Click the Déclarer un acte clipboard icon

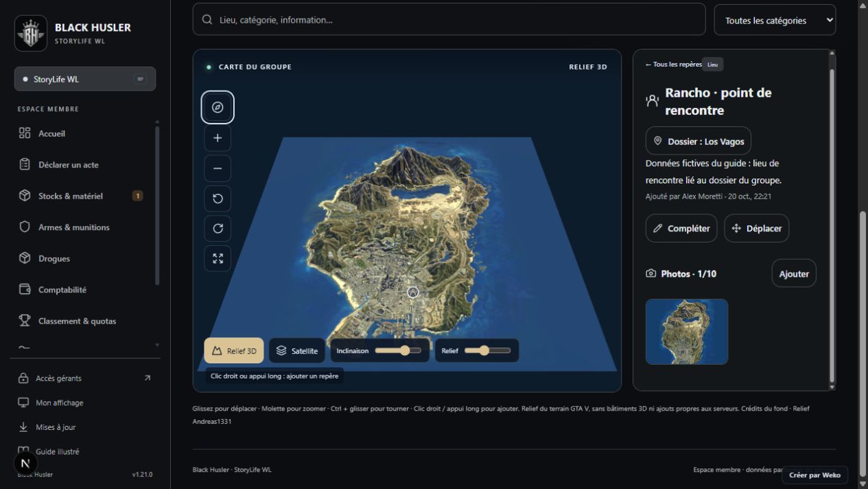pyautogui.click(x=25, y=165)
